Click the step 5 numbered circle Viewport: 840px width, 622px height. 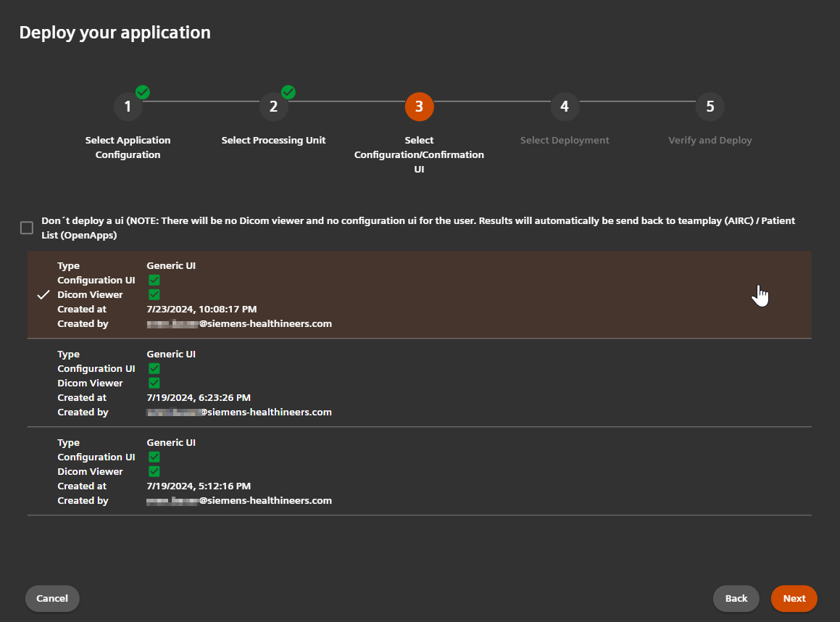coord(710,107)
